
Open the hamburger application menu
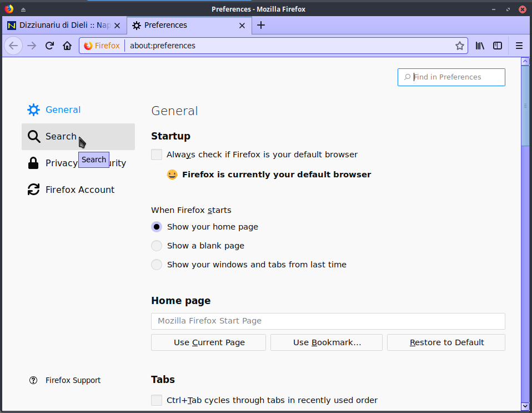click(x=519, y=46)
